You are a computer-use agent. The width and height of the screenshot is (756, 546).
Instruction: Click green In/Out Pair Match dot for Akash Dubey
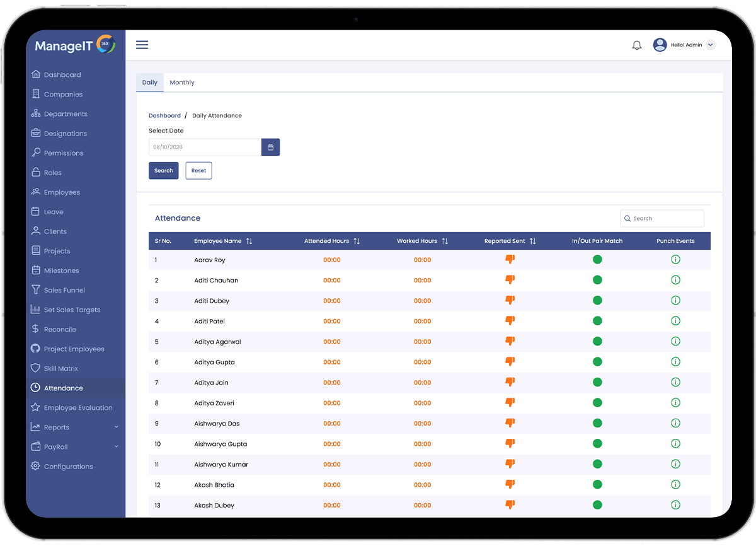(x=597, y=505)
